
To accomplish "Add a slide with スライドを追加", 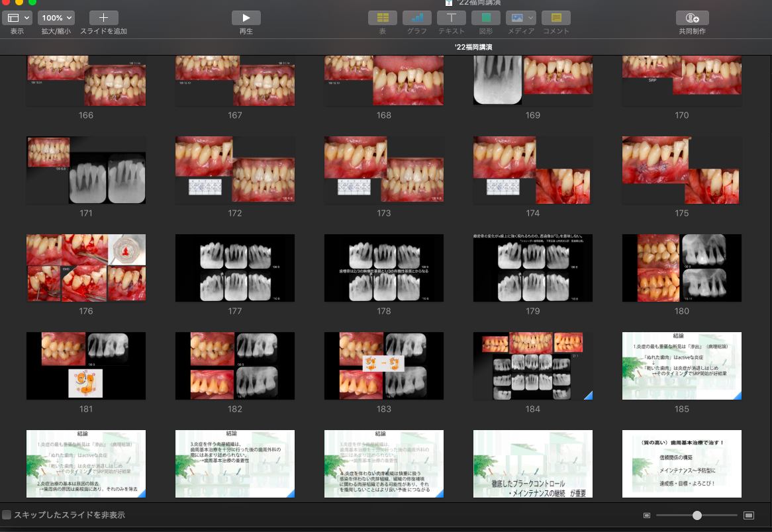I will (103, 19).
